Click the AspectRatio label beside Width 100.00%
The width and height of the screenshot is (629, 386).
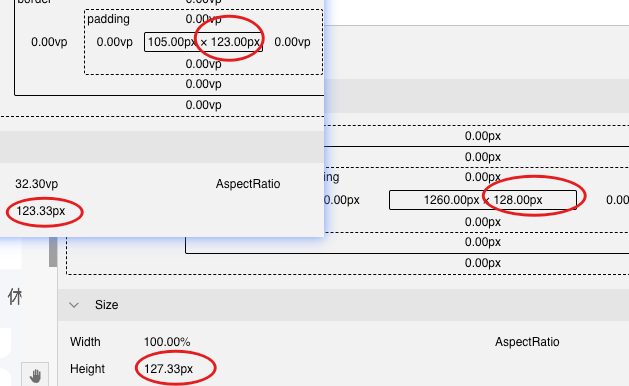click(527, 342)
